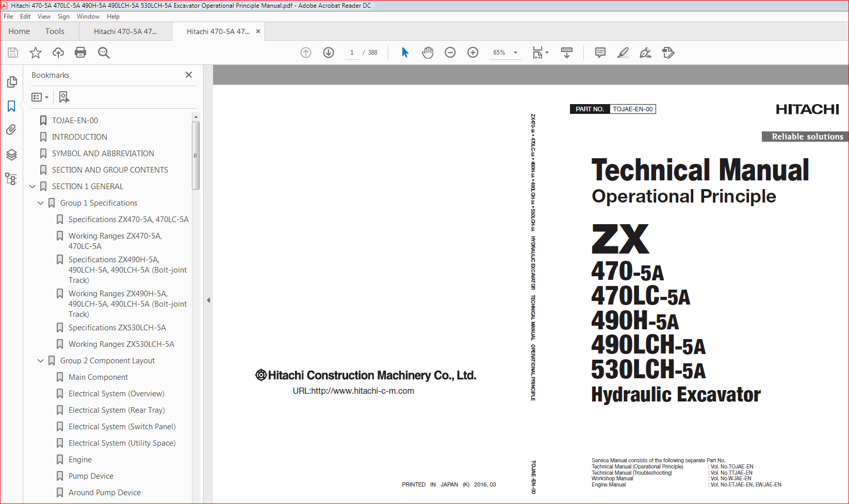Open Electrical System (Rear Tray) bookmark
849x504 pixels.
click(117, 410)
